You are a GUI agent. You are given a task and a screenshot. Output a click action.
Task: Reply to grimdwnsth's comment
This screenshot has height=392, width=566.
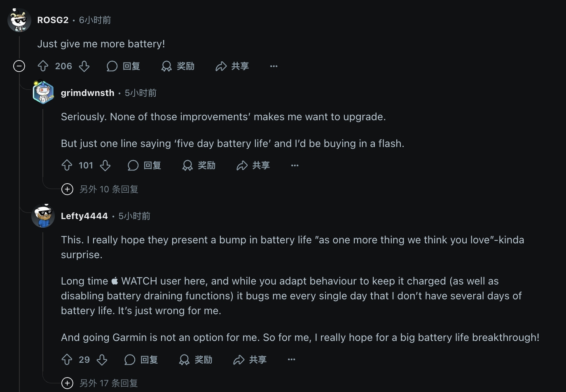click(x=144, y=165)
